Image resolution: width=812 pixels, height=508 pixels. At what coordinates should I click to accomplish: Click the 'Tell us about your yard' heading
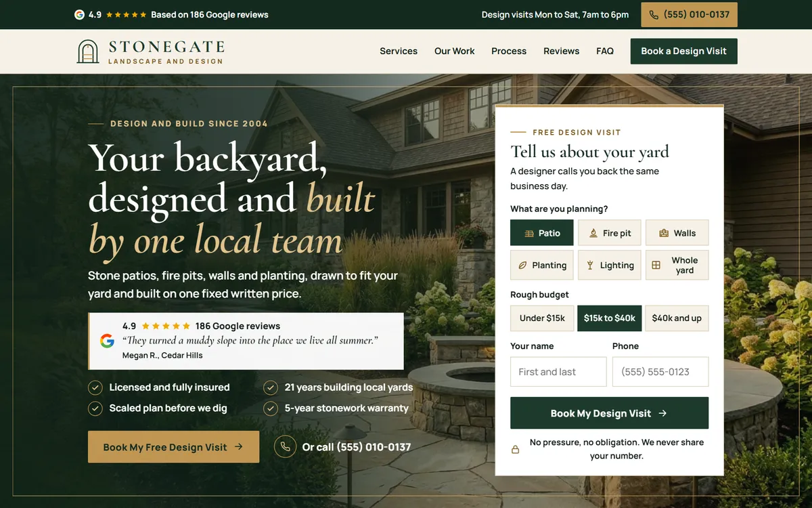(590, 152)
